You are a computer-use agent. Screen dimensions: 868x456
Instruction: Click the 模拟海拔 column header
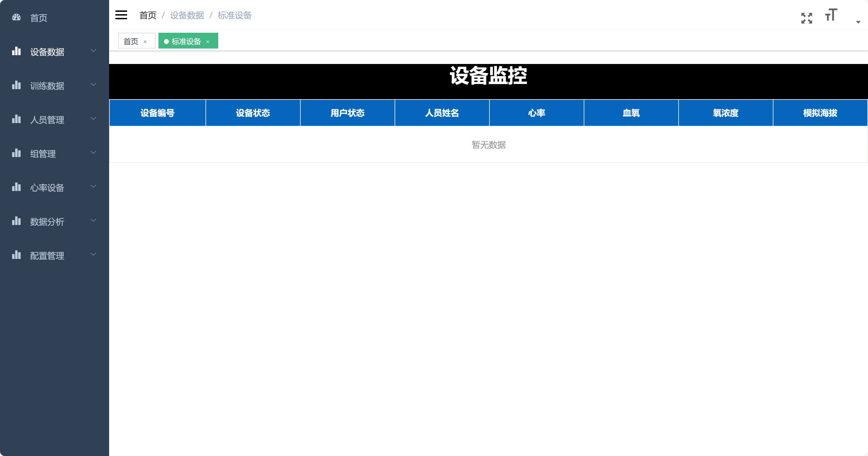tap(820, 113)
